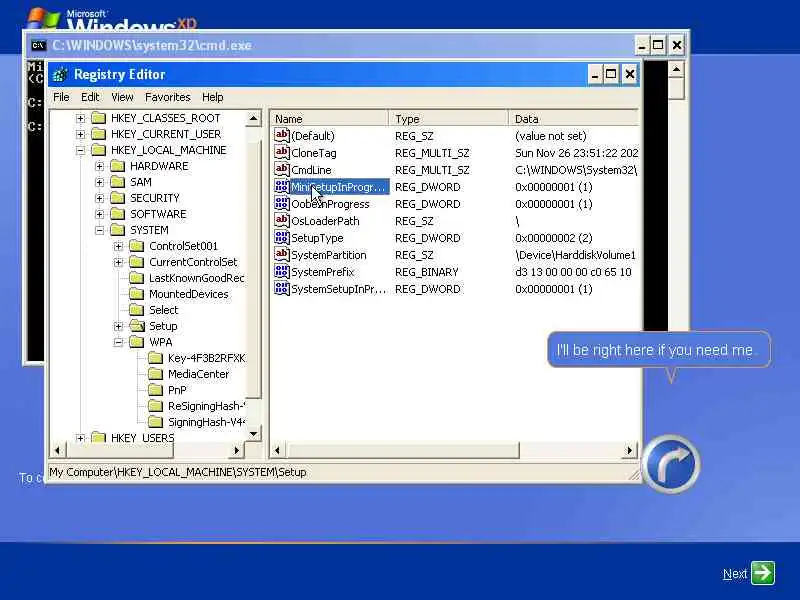Image resolution: width=800 pixels, height=600 pixels.
Task: Collapse the WPA key
Action: [118, 342]
